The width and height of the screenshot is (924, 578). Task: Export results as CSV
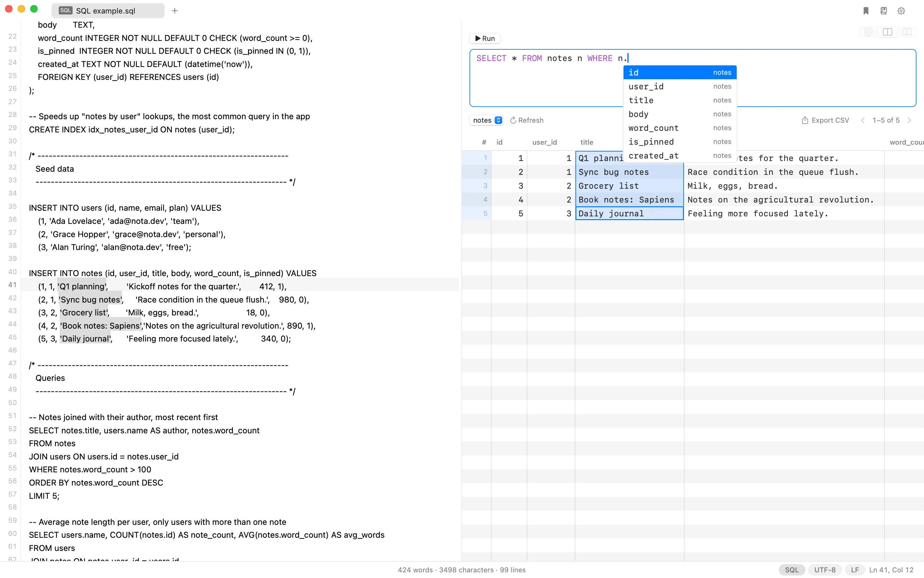coord(825,120)
